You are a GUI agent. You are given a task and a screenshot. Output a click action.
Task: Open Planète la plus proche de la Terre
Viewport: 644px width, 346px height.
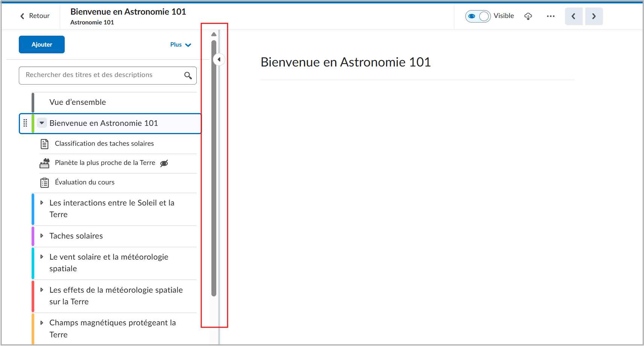tap(105, 163)
